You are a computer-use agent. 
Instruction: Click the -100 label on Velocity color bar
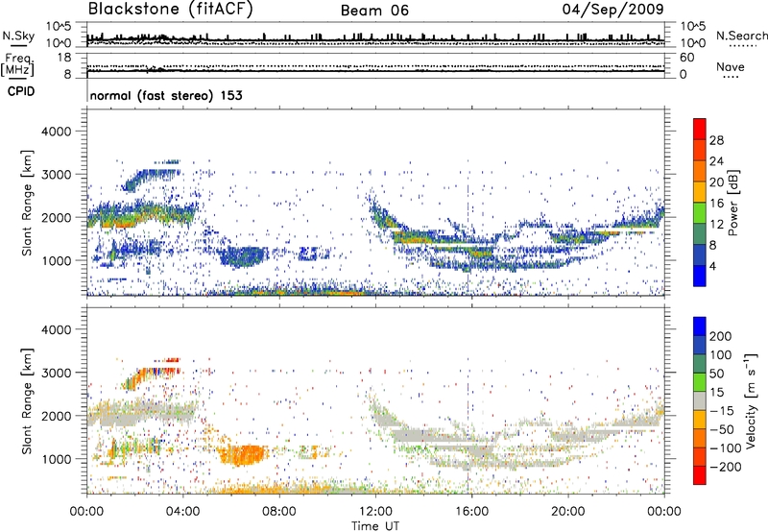(x=725, y=448)
